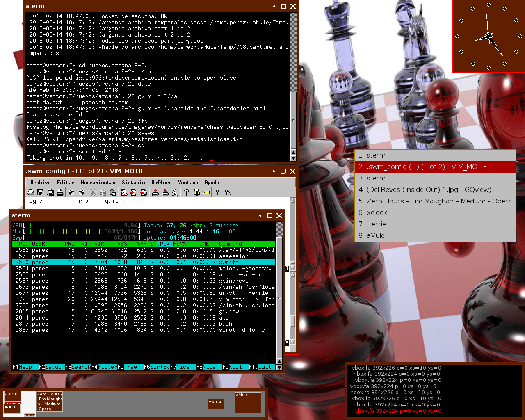Select the .swm_config VIM_MOTIF window list entry
Image resolution: width=525 pixels, height=420 pixels.
click(x=435, y=167)
